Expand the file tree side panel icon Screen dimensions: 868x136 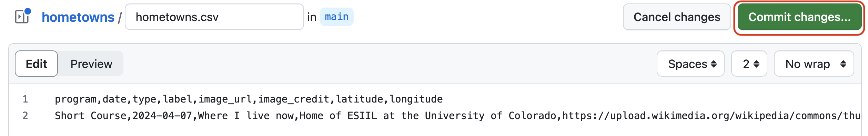tap(23, 17)
